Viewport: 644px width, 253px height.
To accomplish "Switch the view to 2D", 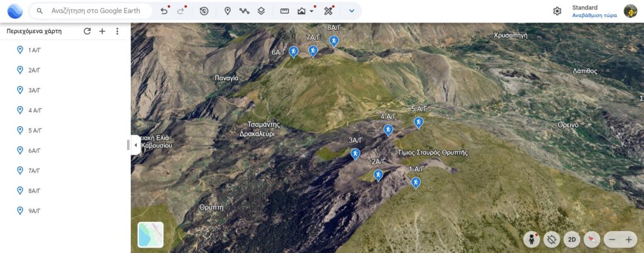I will [x=572, y=239].
